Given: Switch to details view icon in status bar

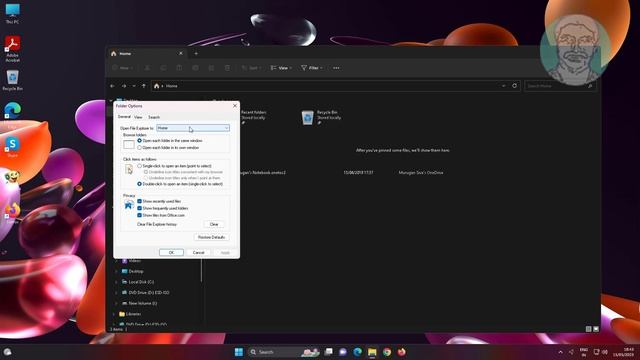Looking at the screenshot, I should 588,329.
